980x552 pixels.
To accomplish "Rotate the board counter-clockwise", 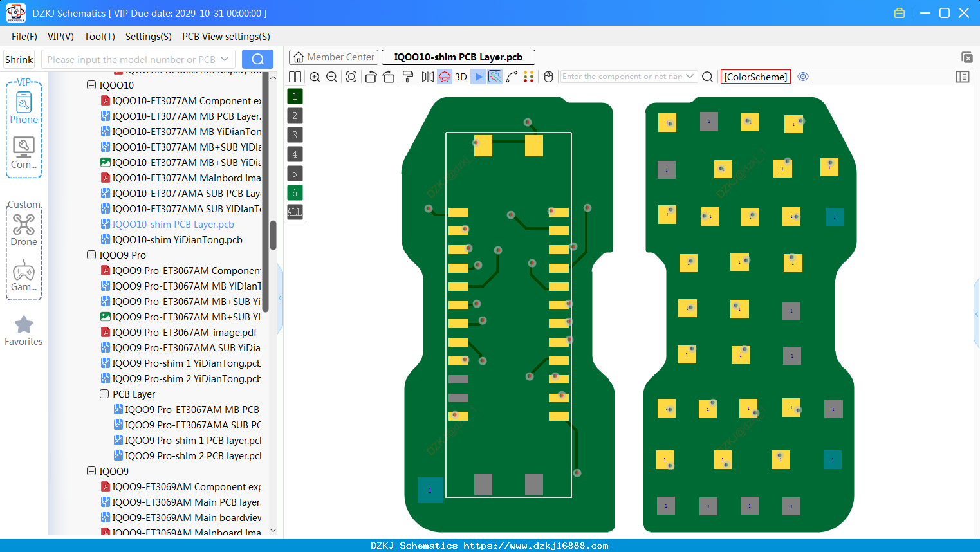I will [371, 77].
